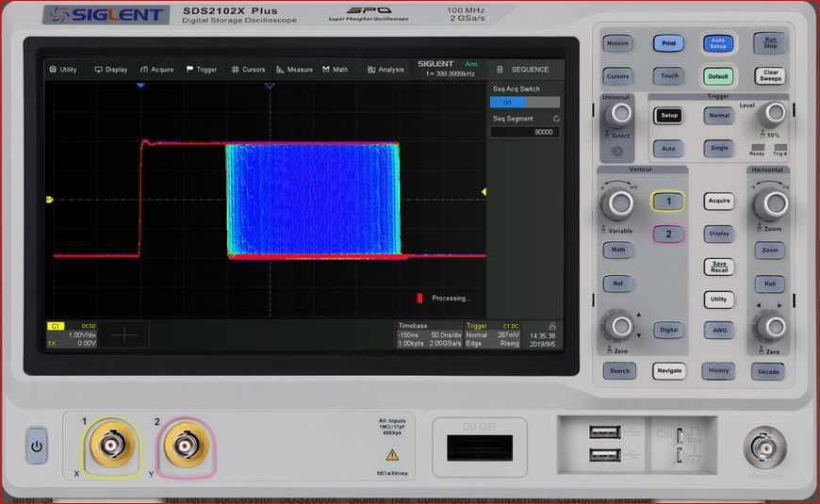Viewport: 820px width, 504px height.
Task: Click the Analysis menu icon
Action: [x=372, y=70]
